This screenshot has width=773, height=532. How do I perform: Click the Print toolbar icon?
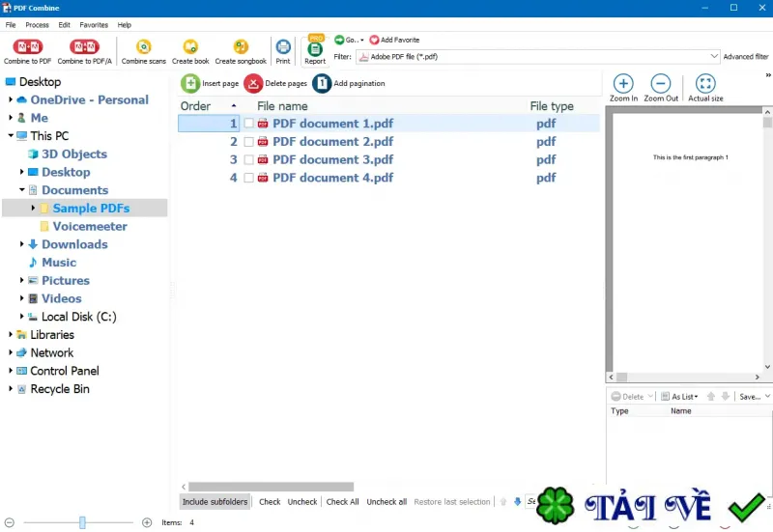[283, 46]
